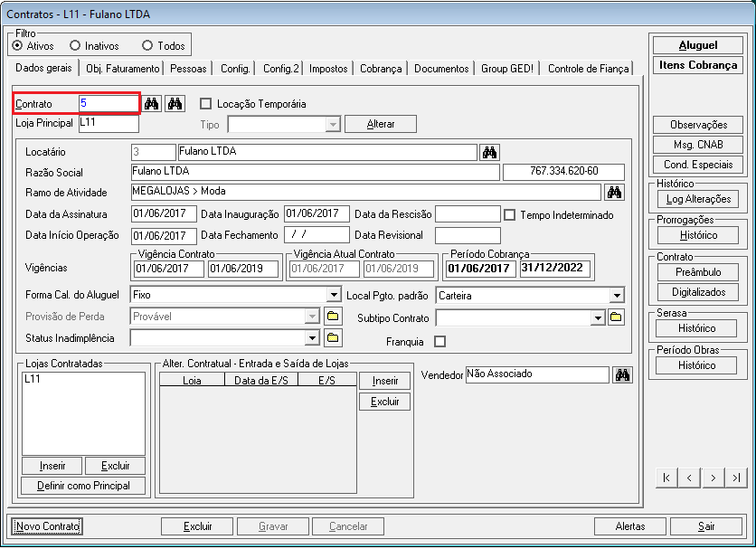756x549 pixels.
Task: Click the Msg. CNAB button
Action: [x=698, y=144]
